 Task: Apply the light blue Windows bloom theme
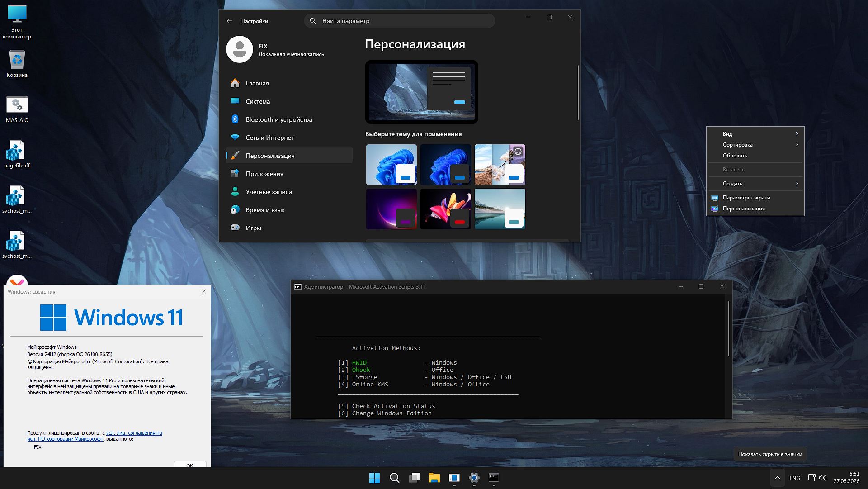(392, 165)
